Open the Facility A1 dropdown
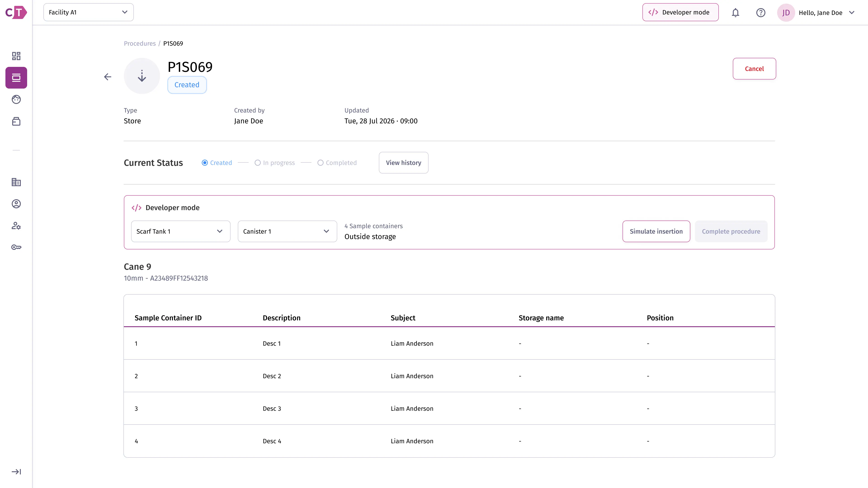 pos(88,12)
